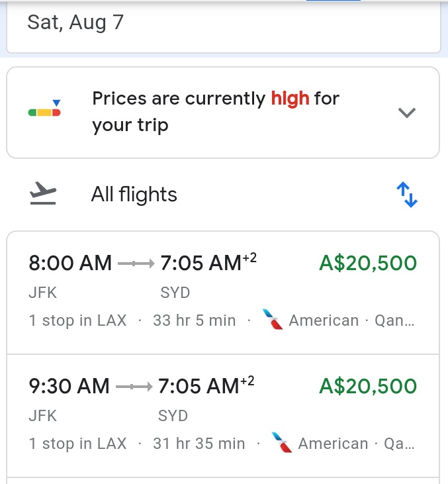The width and height of the screenshot is (448, 484).
Task: Expand the "Prices are currently high" card
Action: [x=222, y=112]
